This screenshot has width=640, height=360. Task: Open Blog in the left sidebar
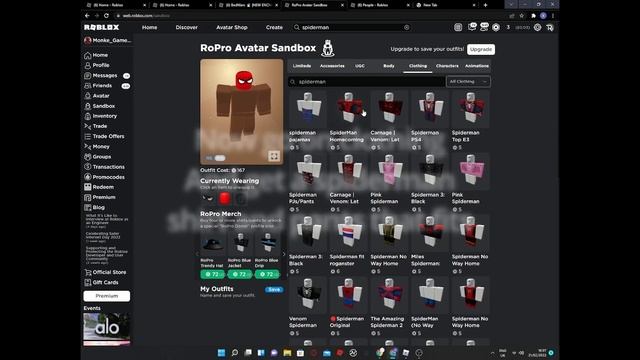94,207
